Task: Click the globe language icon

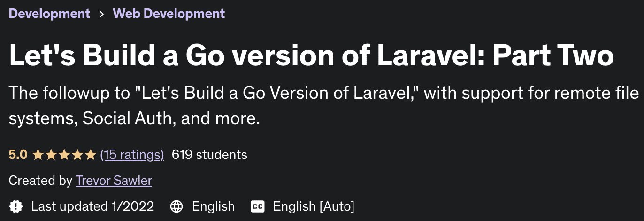Action: pos(176,206)
